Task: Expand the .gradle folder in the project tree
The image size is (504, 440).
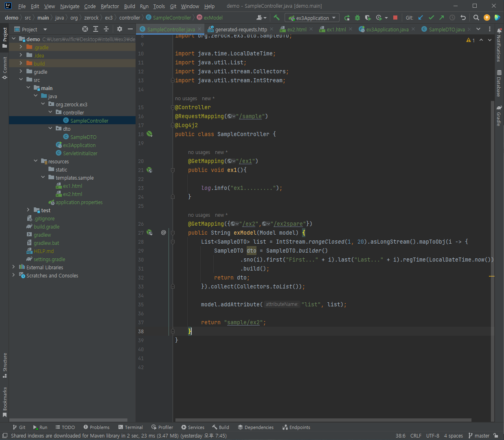Action: tap(21, 47)
